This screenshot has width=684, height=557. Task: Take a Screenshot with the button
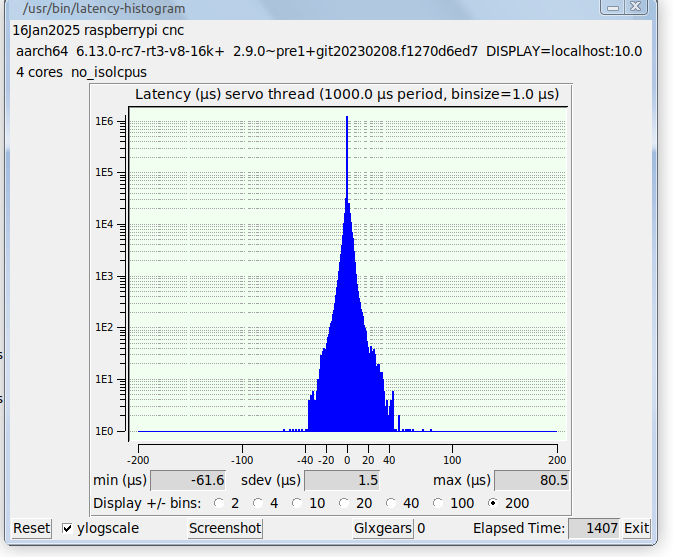(x=225, y=528)
